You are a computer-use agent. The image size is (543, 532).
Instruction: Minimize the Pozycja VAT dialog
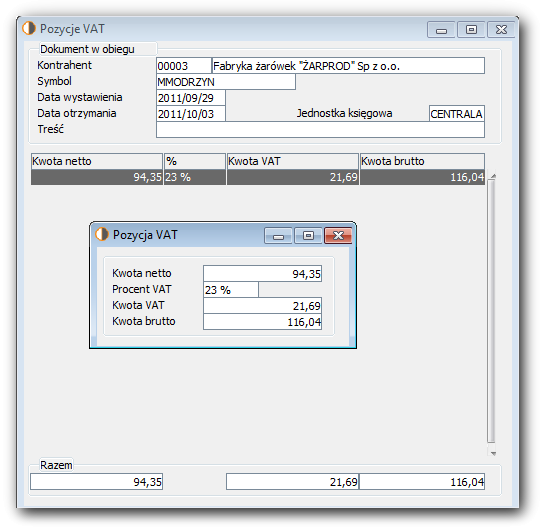tap(278, 236)
